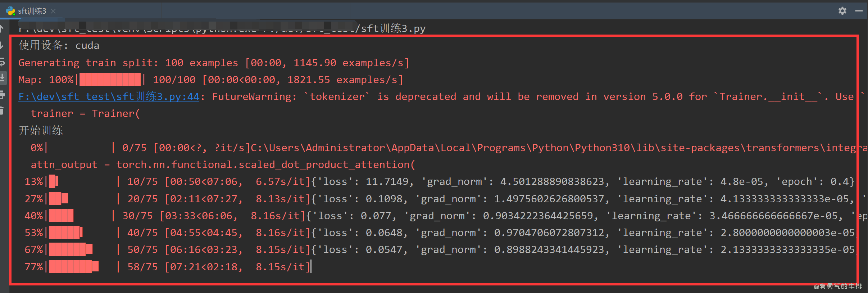The height and width of the screenshot is (293, 868).
Task: Open the sft训练3.py:44 file link
Action: [109, 96]
